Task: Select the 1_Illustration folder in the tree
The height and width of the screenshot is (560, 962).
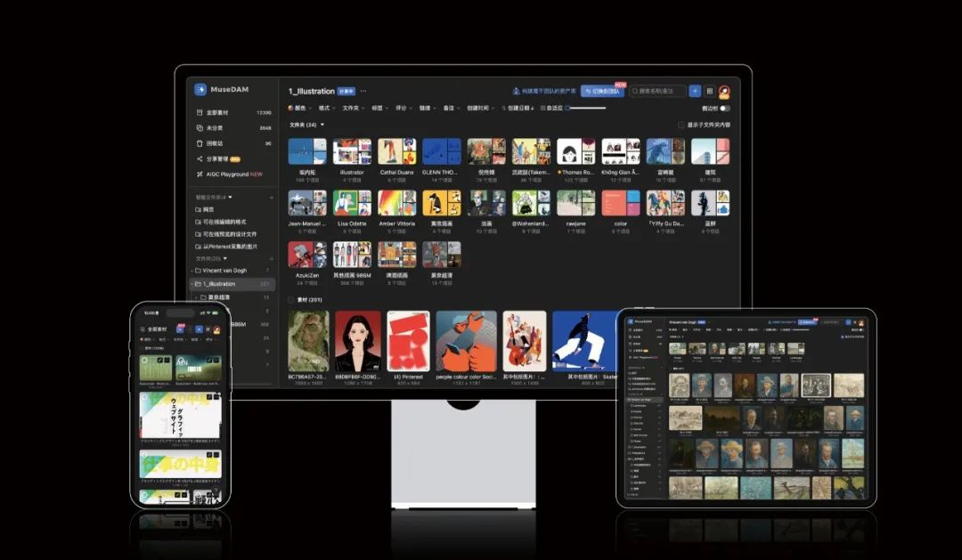Action: (x=233, y=284)
